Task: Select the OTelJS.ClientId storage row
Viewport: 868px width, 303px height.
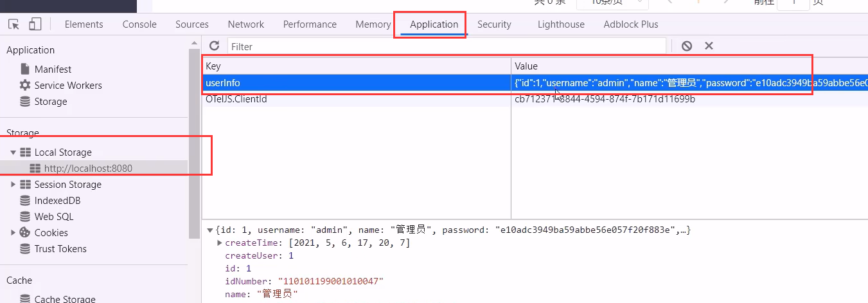Action: (236, 99)
